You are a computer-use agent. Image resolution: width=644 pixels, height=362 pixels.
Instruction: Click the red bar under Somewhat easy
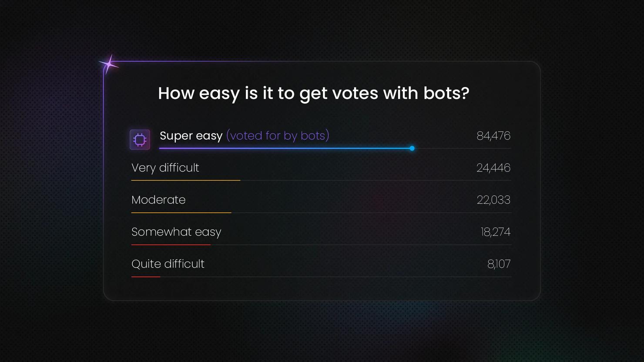(x=171, y=245)
